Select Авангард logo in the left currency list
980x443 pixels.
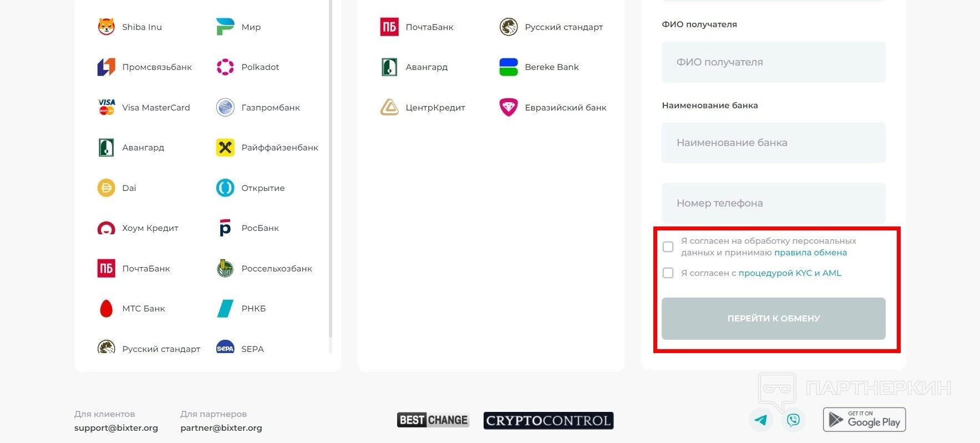pos(106,148)
